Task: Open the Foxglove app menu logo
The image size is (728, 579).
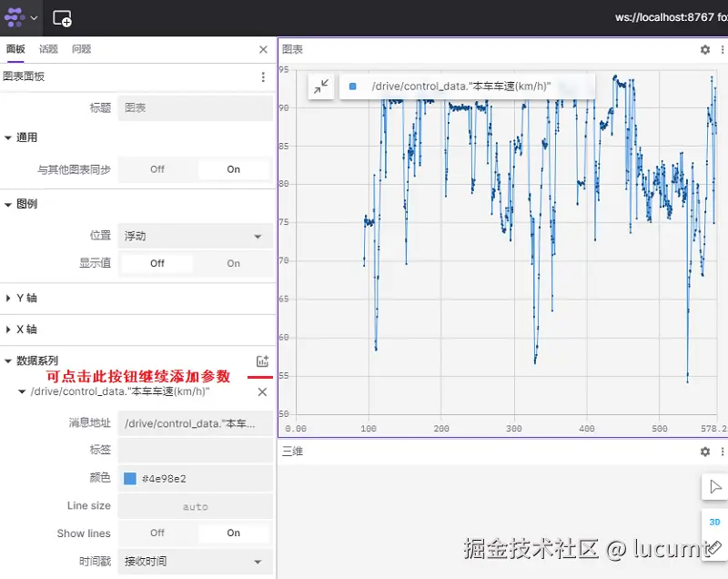Action: (x=14, y=17)
